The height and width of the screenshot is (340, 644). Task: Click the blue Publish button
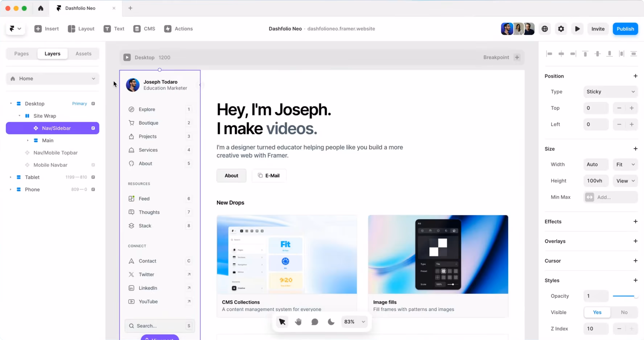625,29
